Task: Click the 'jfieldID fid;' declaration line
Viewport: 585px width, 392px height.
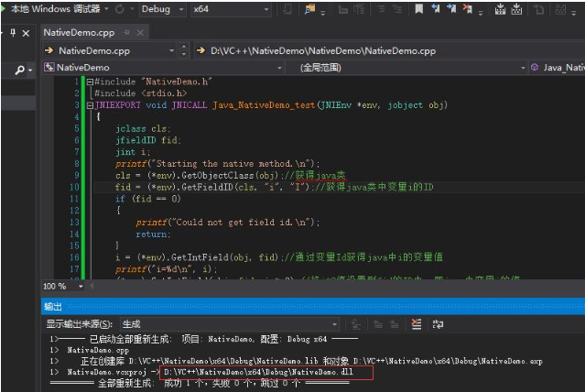Action: [x=148, y=140]
